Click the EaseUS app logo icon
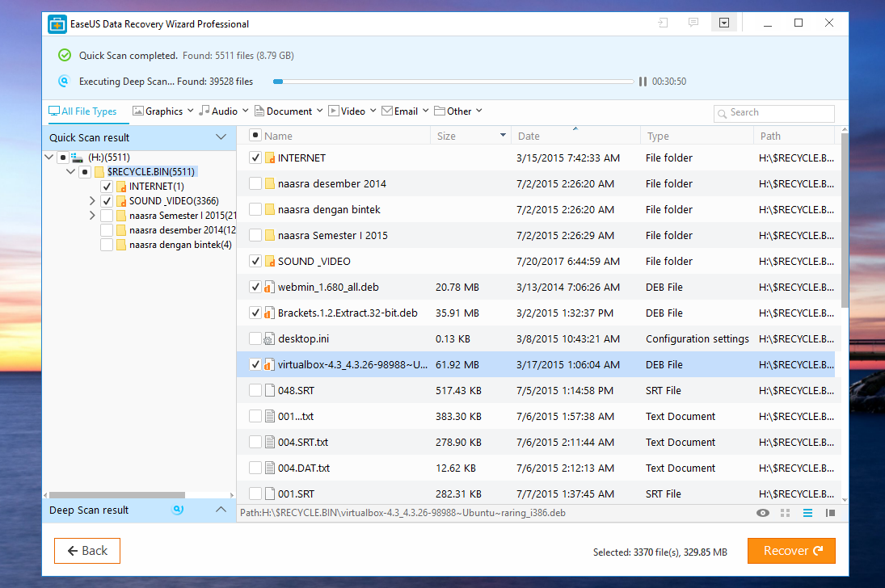This screenshot has width=885, height=588. 57,24
